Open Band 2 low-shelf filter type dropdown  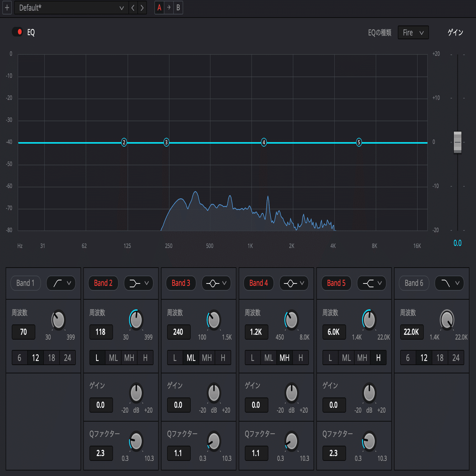click(x=139, y=283)
